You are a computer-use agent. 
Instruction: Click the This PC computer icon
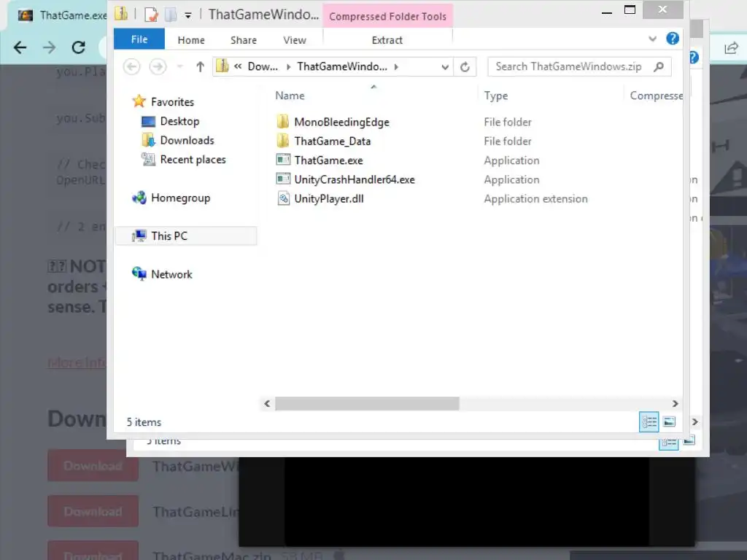point(139,236)
